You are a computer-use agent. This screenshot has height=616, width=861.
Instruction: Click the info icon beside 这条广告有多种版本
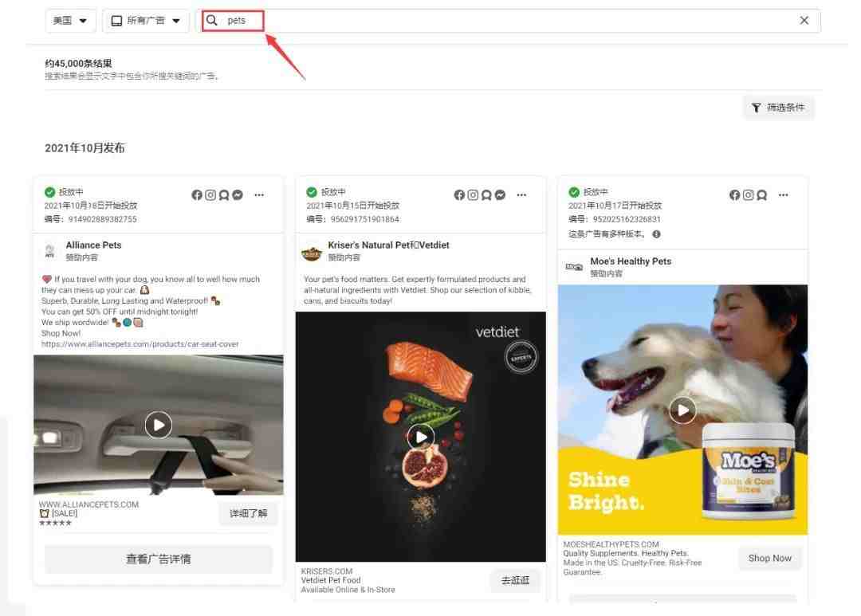coord(656,233)
